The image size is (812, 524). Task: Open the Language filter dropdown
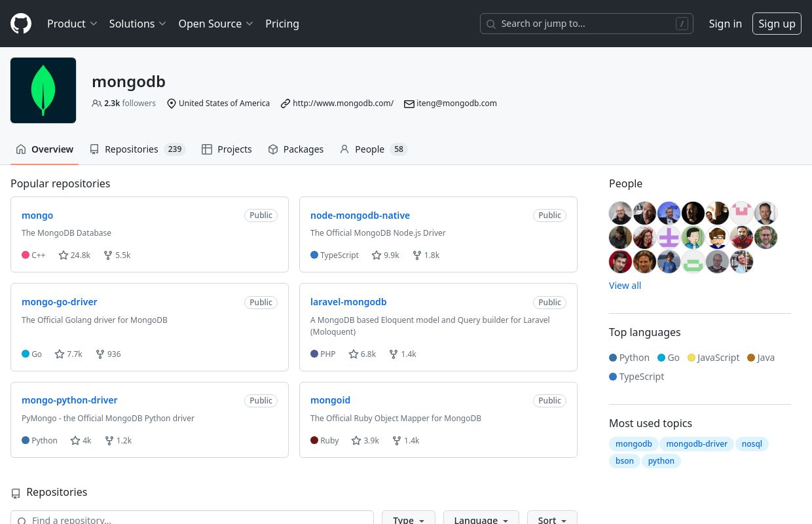(481, 520)
